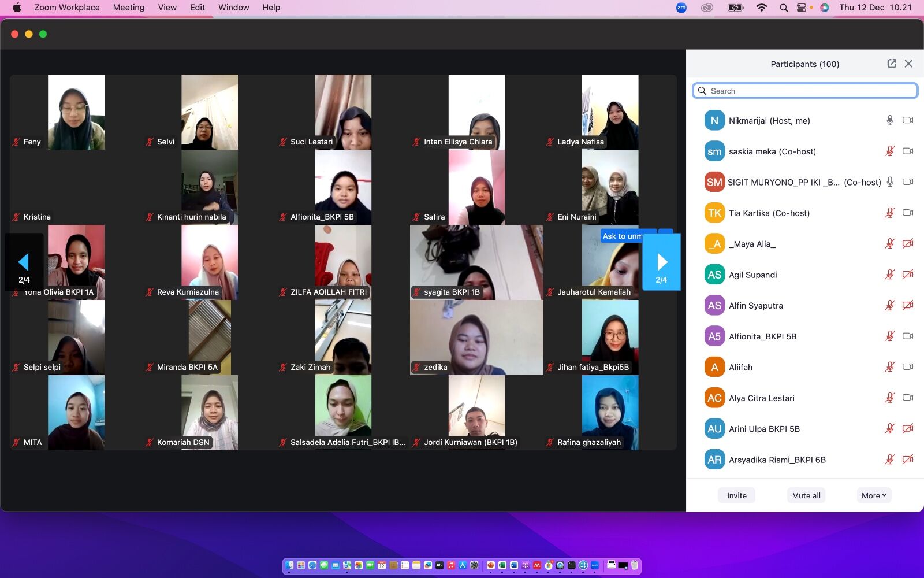Image resolution: width=924 pixels, height=578 pixels.
Task: Click Ask to unmute on Jauharotul's tile
Action: tap(621, 236)
